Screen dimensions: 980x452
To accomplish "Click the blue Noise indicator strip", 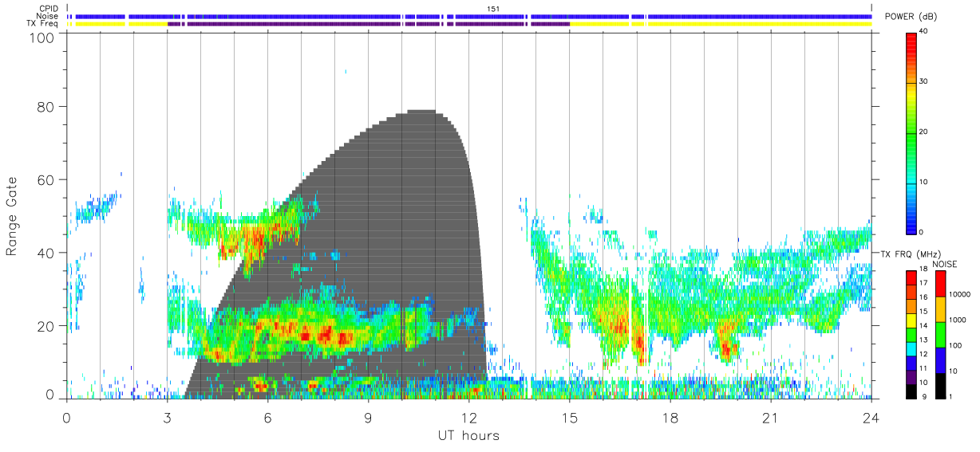I will pyautogui.click(x=469, y=16).
